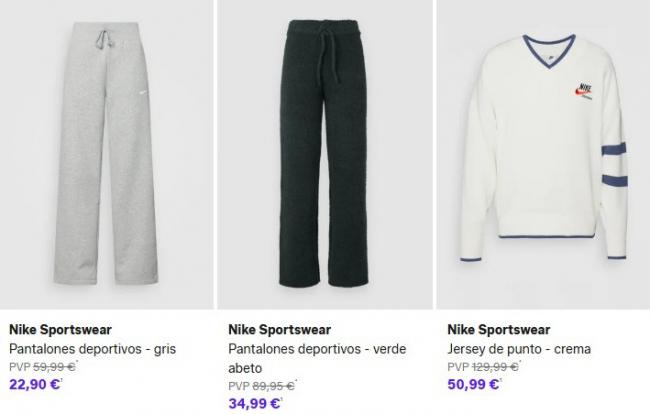
Task: Click the crossed-out 59,99 € original price
Action: [52, 367]
